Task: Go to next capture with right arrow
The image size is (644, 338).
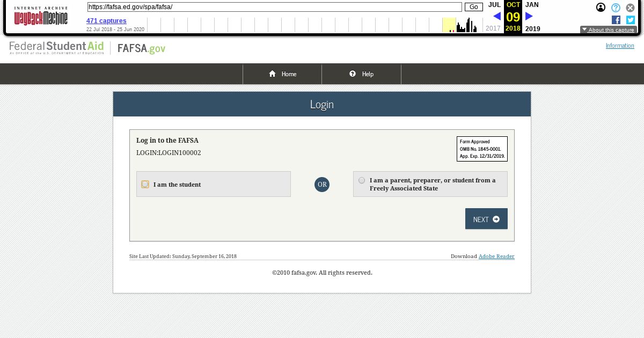Action: point(529,17)
